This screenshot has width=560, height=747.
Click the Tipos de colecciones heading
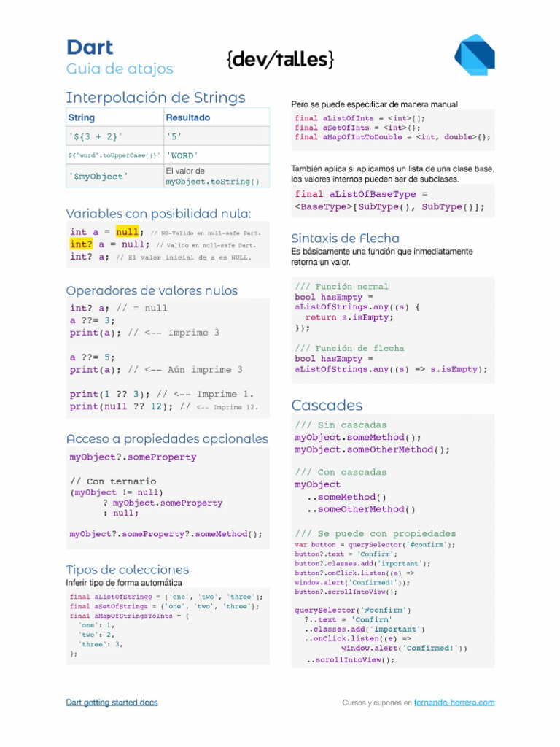coord(127,570)
